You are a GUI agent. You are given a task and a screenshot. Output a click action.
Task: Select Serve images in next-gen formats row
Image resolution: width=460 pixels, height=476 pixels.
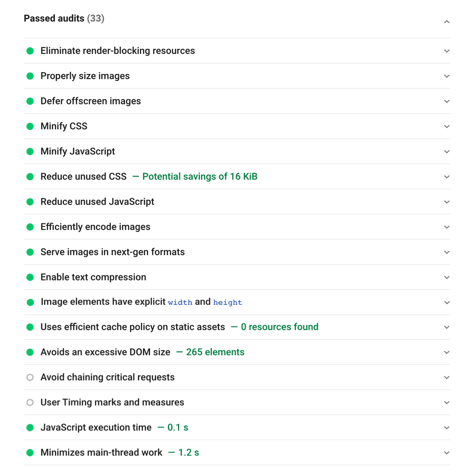tap(112, 252)
